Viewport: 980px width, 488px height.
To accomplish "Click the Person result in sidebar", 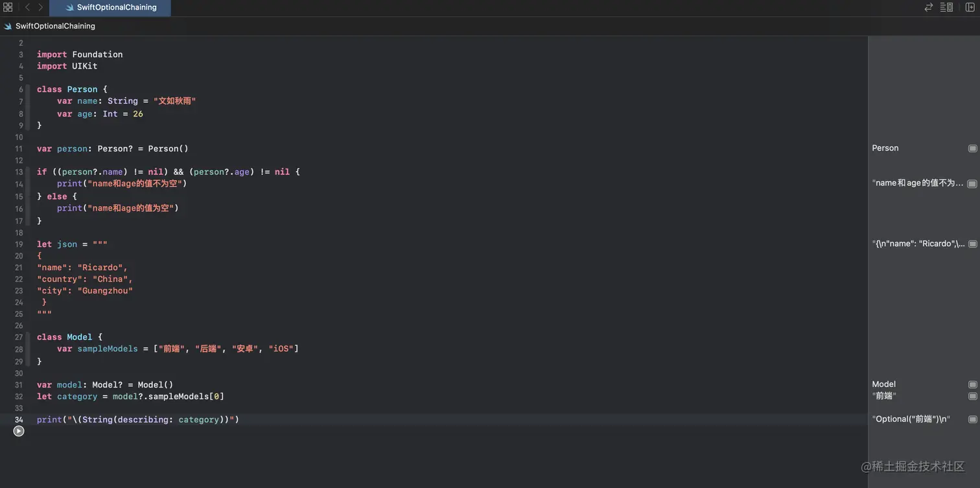I will pos(885,148).
